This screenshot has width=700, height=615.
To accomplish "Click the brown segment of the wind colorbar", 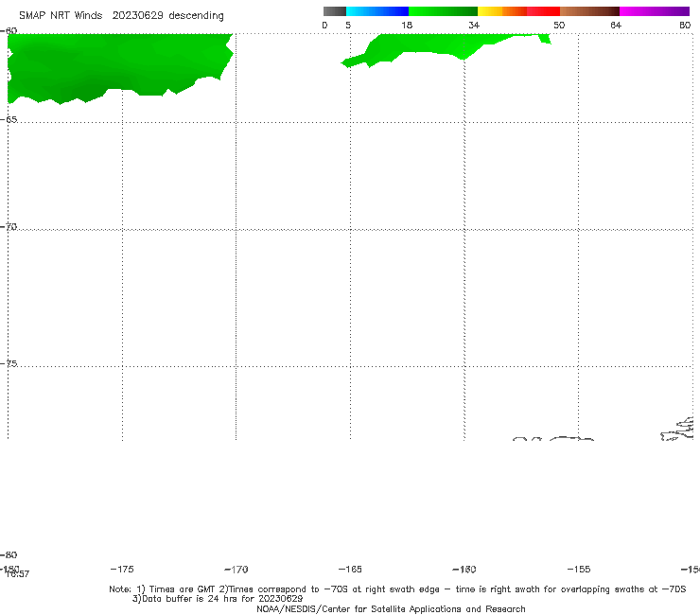I will 589,11.
